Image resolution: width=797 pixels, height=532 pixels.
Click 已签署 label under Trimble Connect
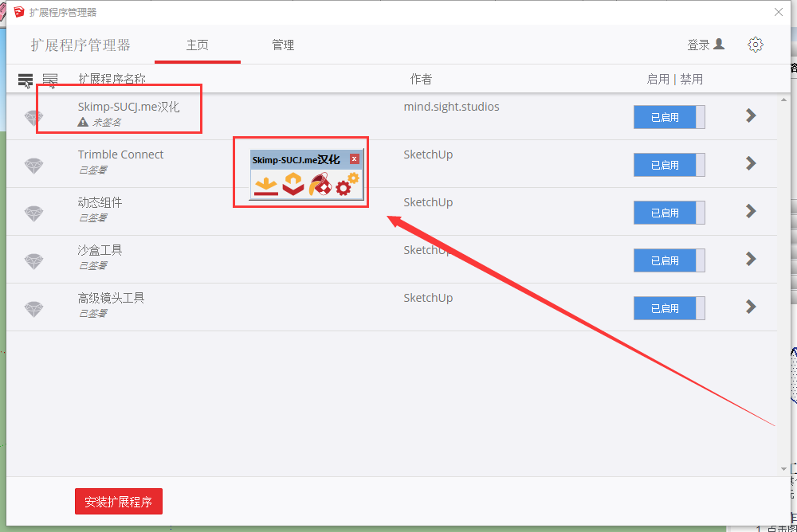(x=92, y=170)
